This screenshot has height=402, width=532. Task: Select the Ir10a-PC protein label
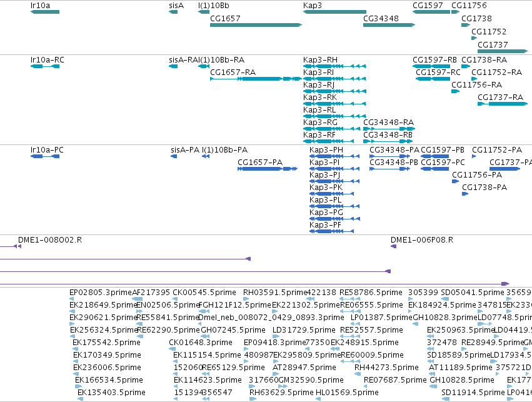click(x=47, y=150)
